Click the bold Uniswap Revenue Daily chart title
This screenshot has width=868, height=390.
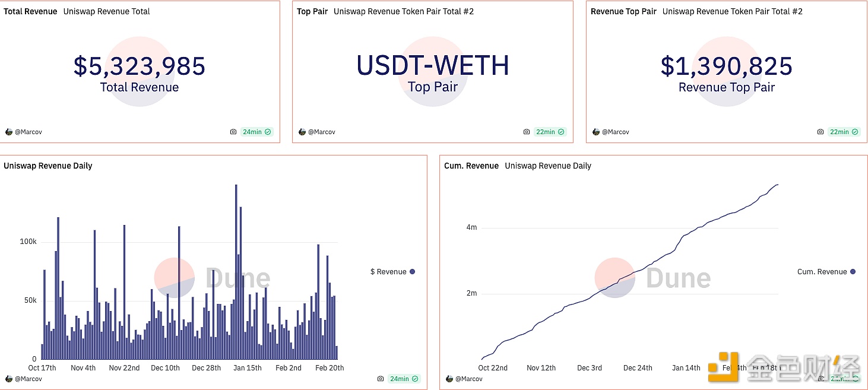pos(48,166)
